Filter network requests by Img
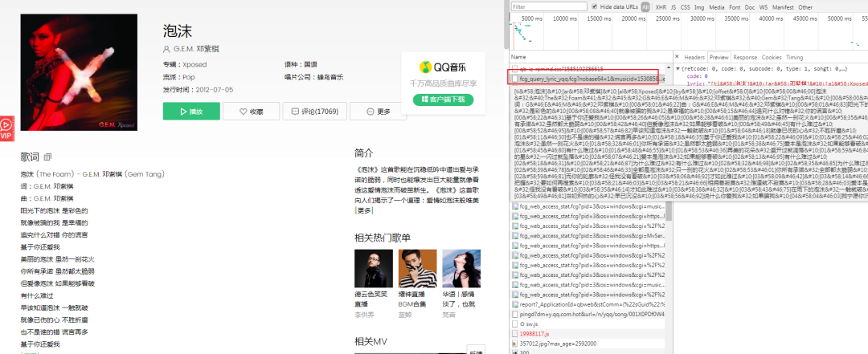 [699, 7]
